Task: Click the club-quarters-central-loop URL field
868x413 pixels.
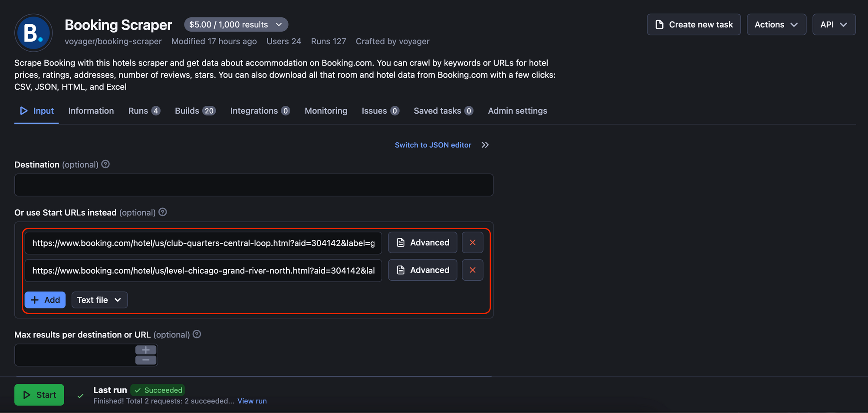Action: pyautogui.click(x=204, y=243)
